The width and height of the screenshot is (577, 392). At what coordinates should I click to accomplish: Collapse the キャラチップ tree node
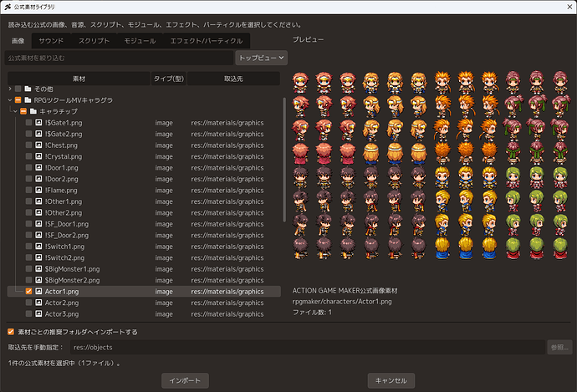tap(15, 111)
